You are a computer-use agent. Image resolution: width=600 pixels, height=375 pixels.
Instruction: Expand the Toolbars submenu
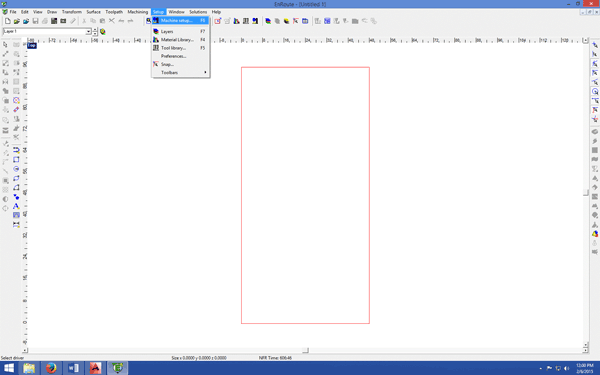pyautogui.click(x=180, y=72)
